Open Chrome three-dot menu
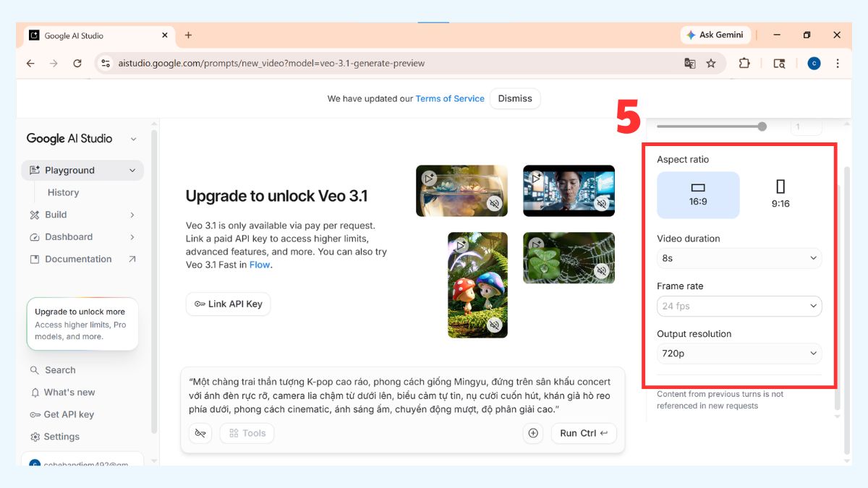Screen dimensions: 868x488 click(838, 64)
